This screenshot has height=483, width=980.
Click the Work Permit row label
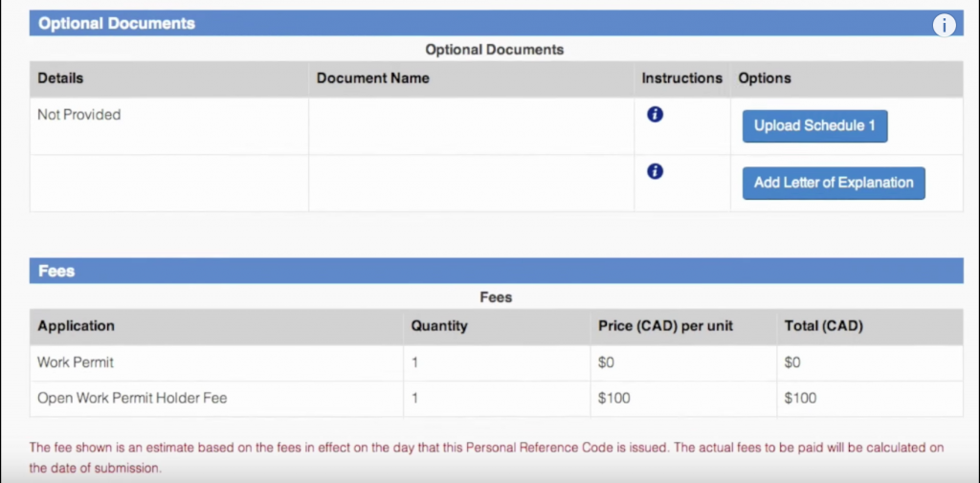point(75,362)
